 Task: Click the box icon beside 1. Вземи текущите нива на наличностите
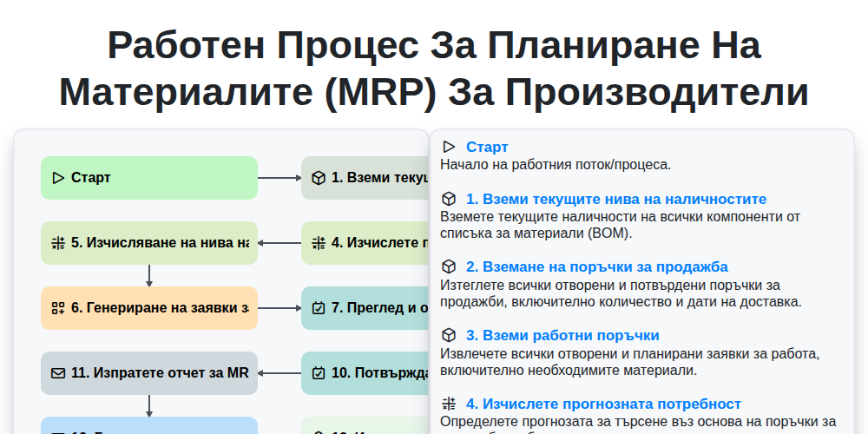click(x=449, y=199)
